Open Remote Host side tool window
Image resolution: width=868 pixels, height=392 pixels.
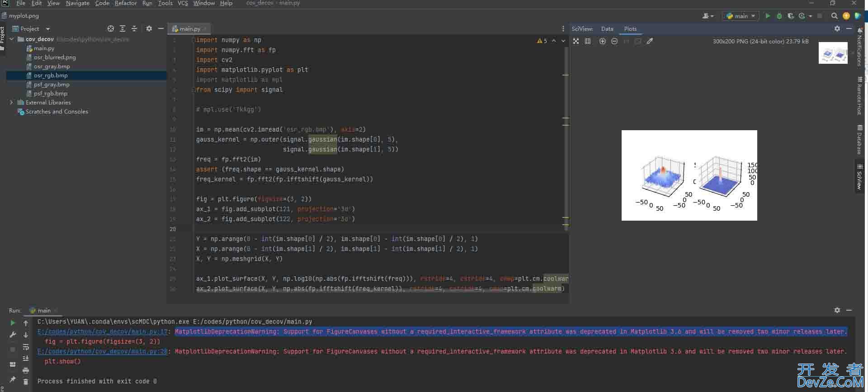(x=859, y=95)
